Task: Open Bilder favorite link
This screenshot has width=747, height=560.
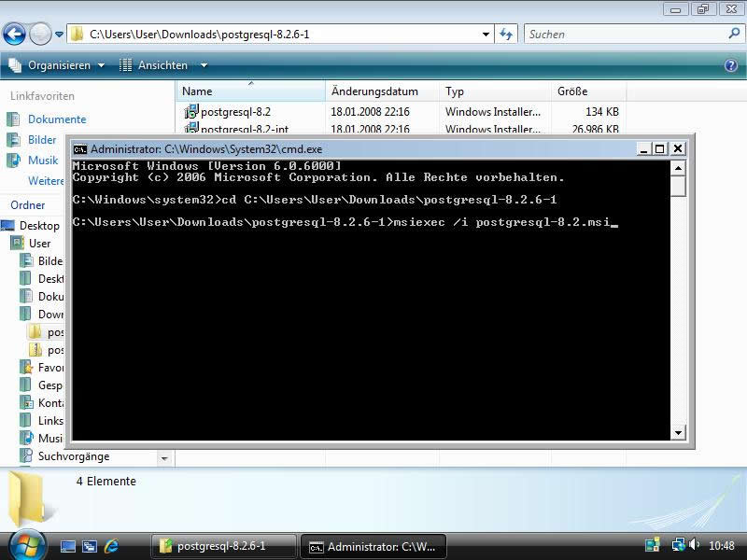Action: 42,139
